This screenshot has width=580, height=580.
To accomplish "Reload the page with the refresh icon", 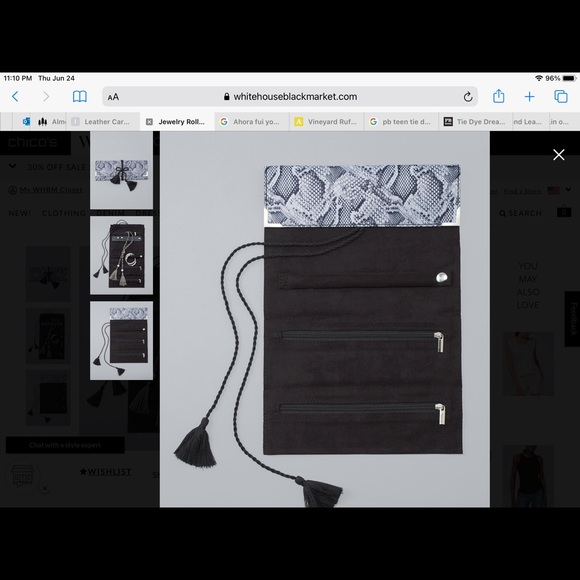I will pyautogui.click(x=468, y=97).
